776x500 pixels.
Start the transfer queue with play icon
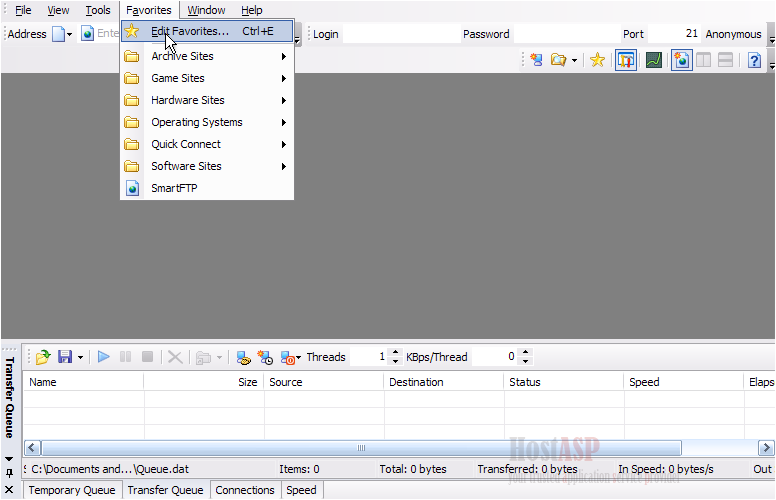103,357
